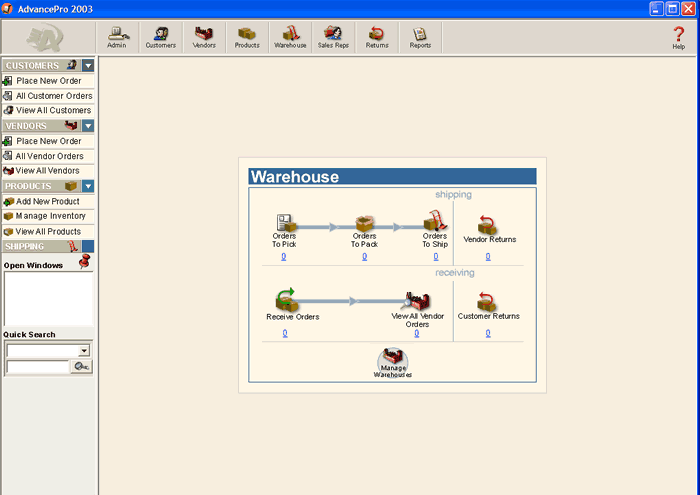Click the Vendor Returns count link
This screenshot has height=495, width=700.
(488, 257)
